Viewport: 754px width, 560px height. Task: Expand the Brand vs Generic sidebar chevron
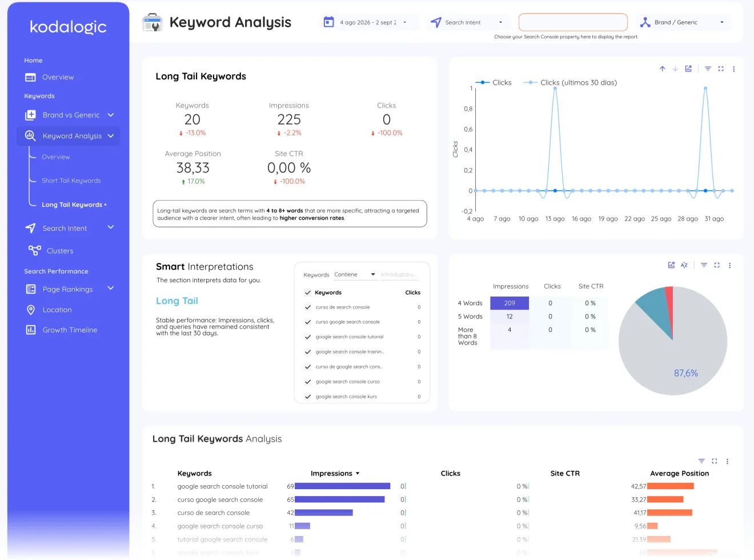[x=111, y=115]
